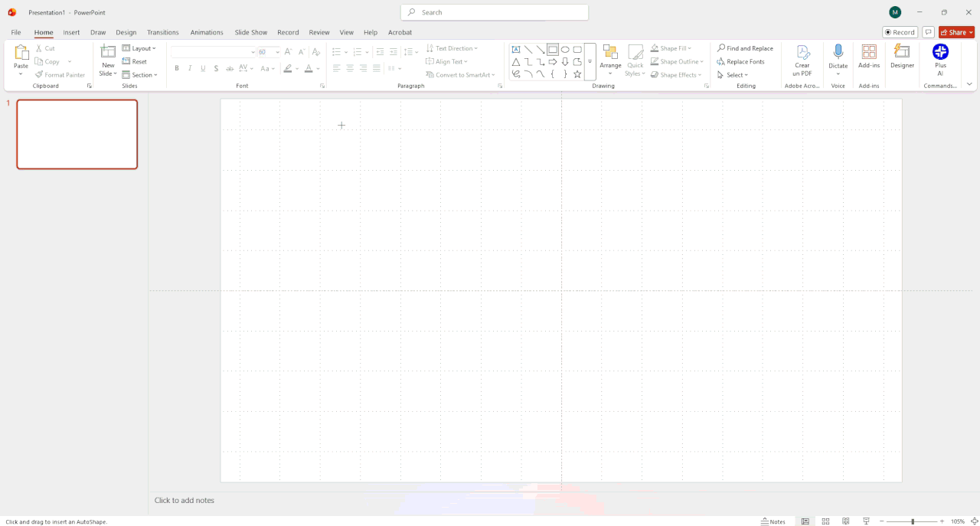Select the Isosceles Triangle shape
This screenshot has width=980, height=526.
pyautogui.click(x=516, y=62)
